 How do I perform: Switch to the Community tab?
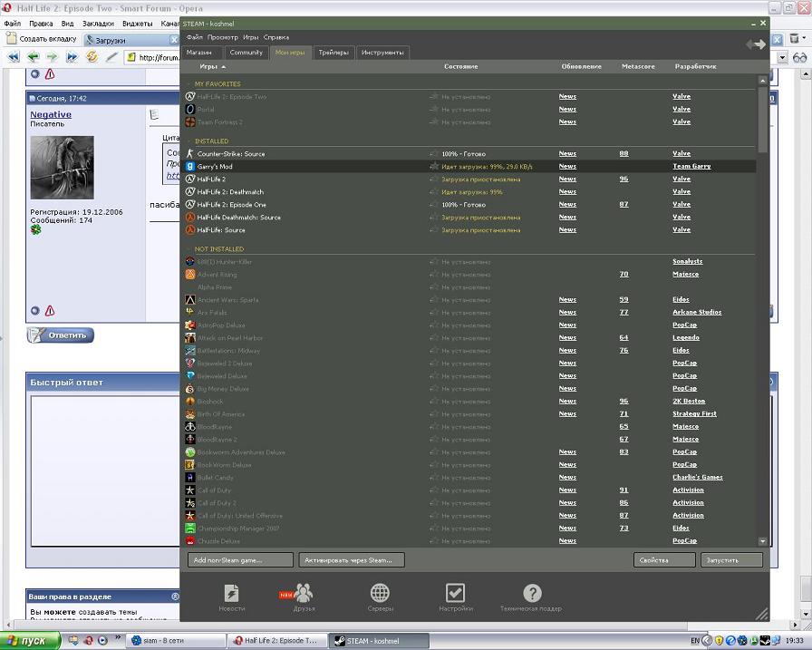(246, 53)
